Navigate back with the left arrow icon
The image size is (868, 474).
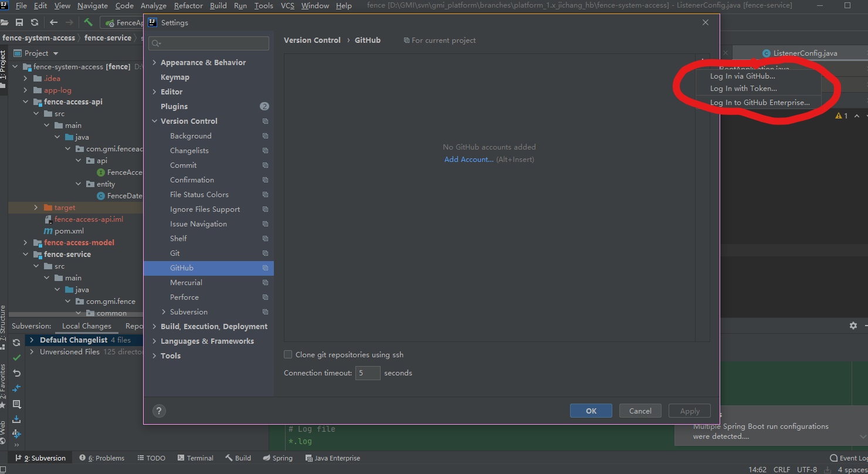click(x=54, y=22)
